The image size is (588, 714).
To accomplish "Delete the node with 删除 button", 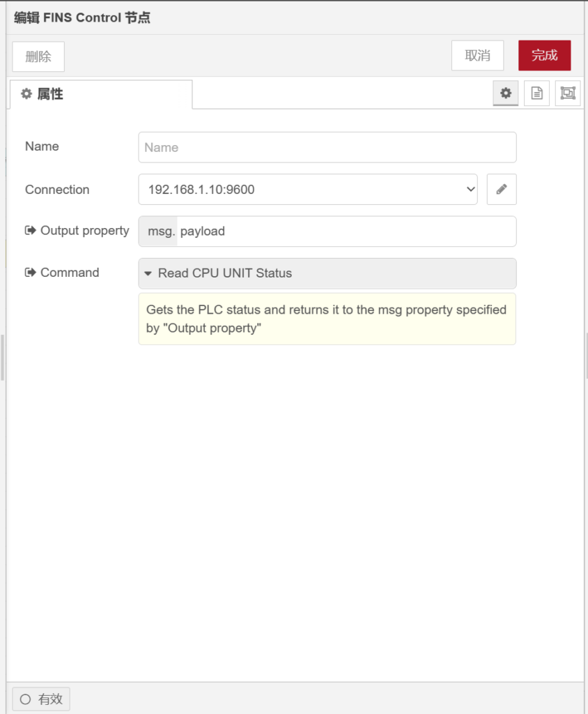I will [x=38, y=57].
